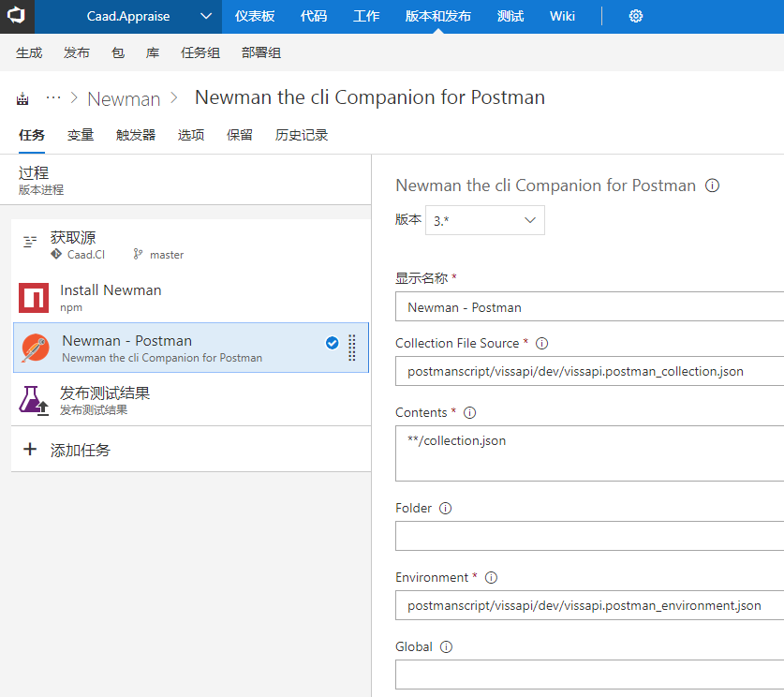
Task: Show info for Collection File Source
Action: click(542, 344)
